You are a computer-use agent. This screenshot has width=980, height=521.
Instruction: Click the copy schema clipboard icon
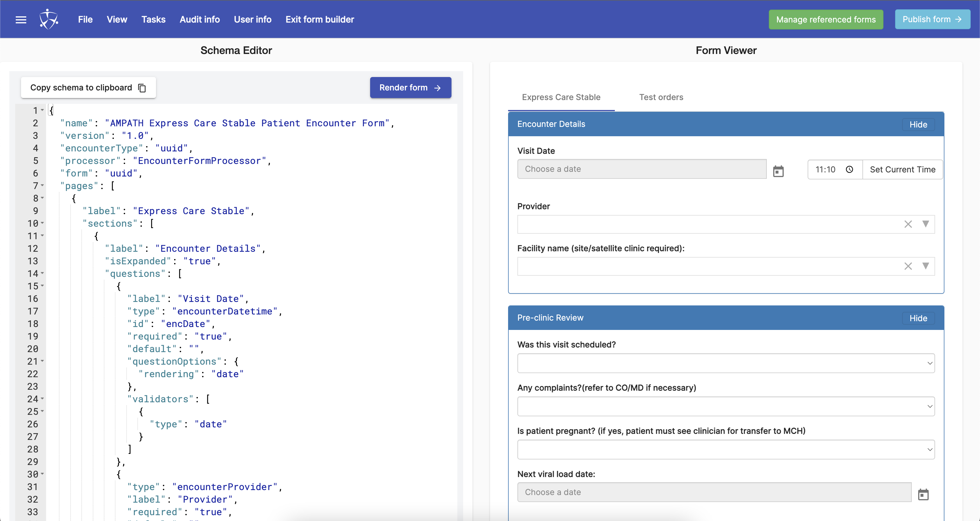pyautogui.click(x=142, y=88)
